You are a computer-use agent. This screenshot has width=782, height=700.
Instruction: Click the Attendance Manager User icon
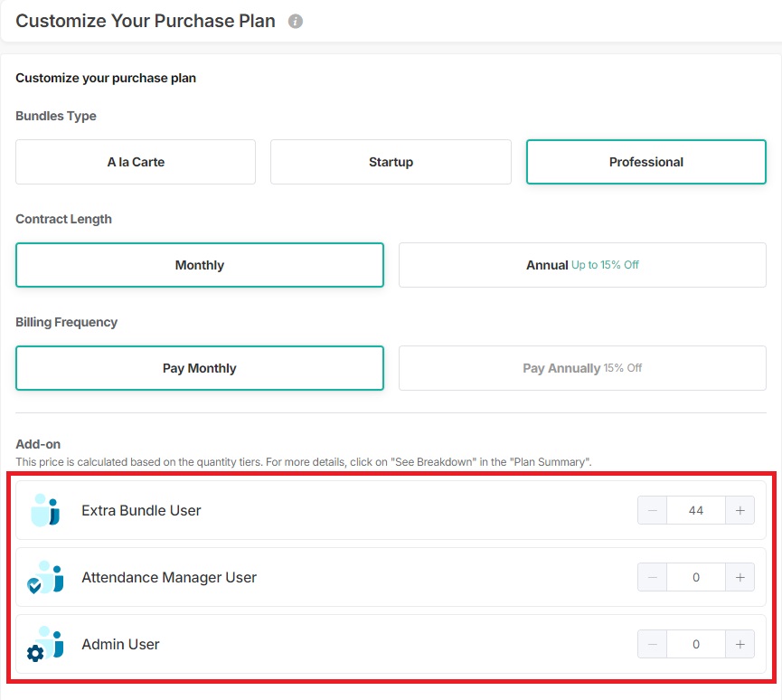[45, 578]
